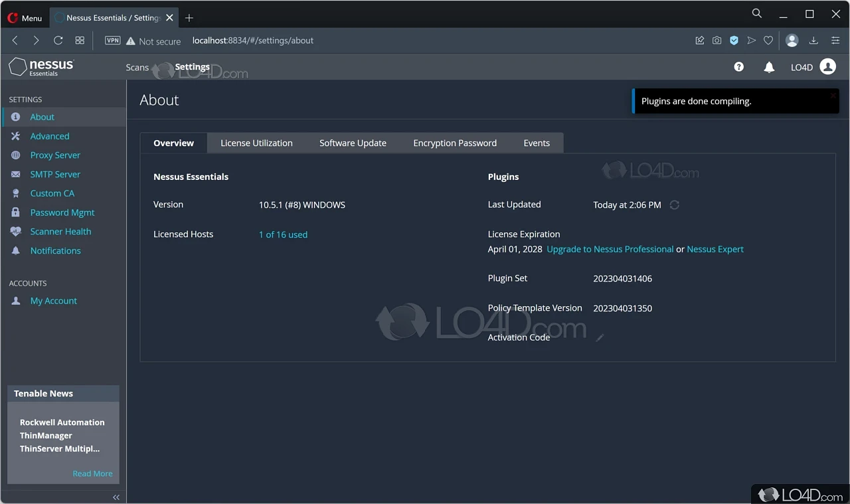Open My Account page

[x=54, y=301]
